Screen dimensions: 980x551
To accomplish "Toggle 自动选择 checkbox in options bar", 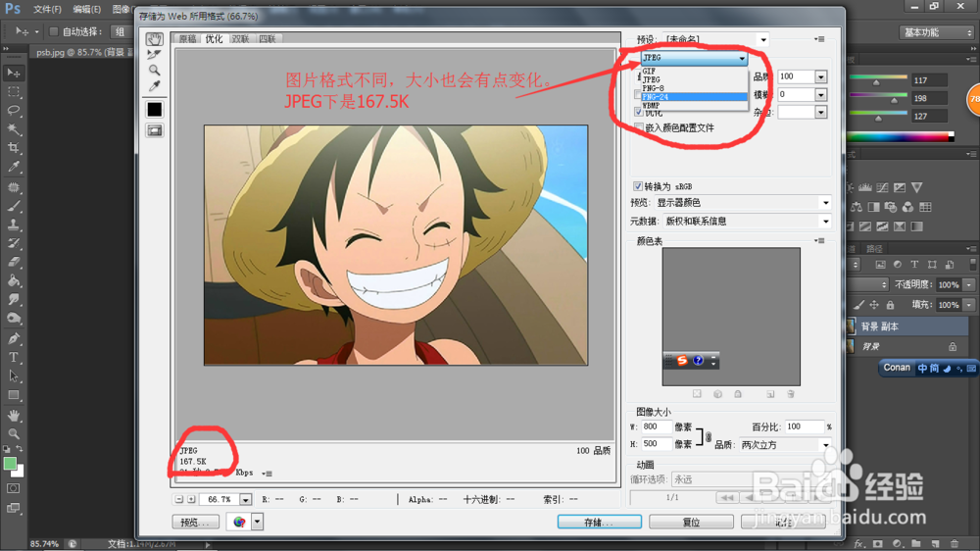I will tap(54, 31).
